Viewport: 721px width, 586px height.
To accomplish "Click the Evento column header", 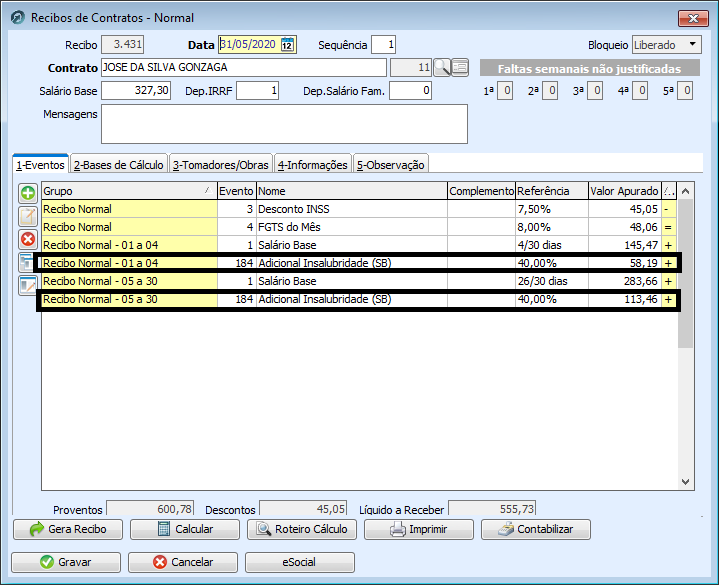I will (x=236, y=191).
